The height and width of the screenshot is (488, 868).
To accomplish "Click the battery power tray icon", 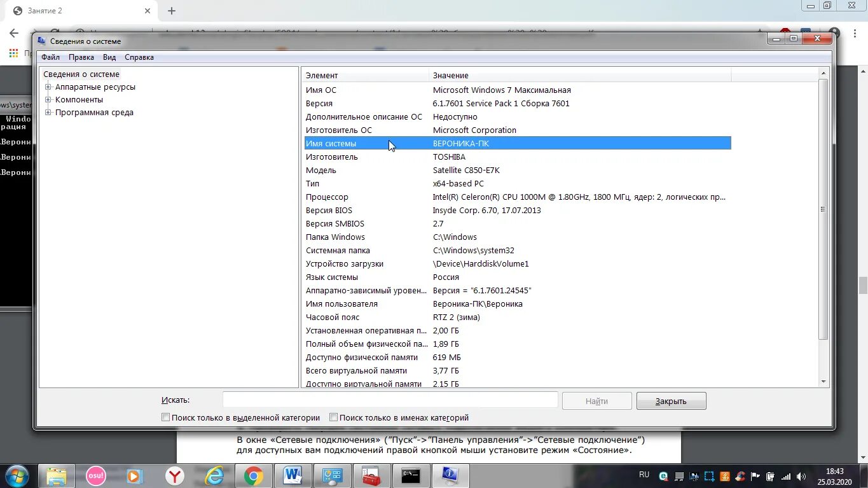I will click(771, 477).
